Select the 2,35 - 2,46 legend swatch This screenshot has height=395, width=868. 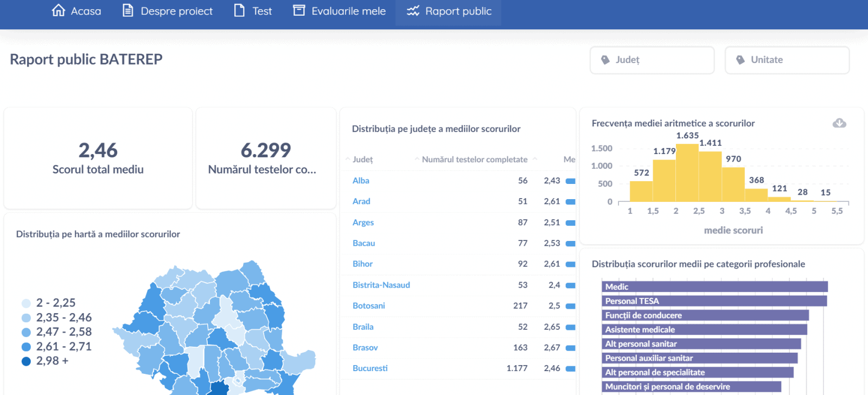[26, 318]
